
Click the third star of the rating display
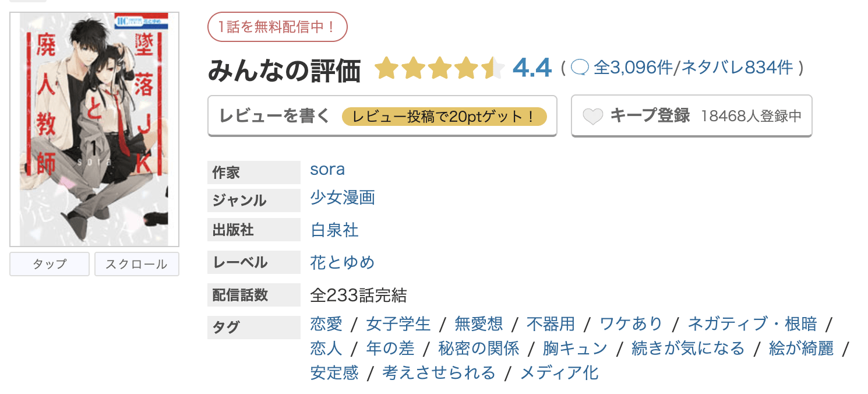[x=440, y=68]
